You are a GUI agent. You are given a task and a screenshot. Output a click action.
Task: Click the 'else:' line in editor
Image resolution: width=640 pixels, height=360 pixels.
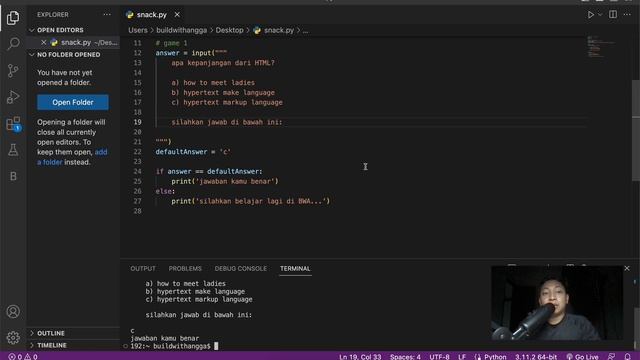165,191
